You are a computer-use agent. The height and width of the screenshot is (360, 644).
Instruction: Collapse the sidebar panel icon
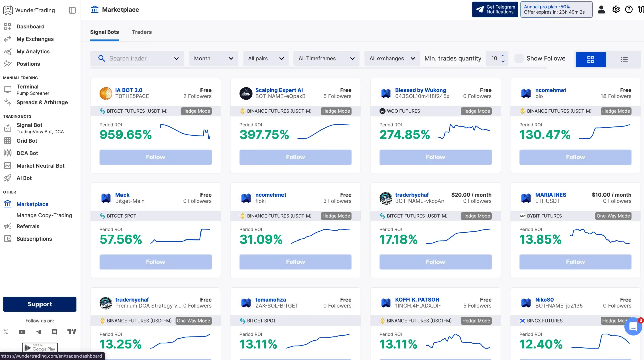(x=72, y=10)
